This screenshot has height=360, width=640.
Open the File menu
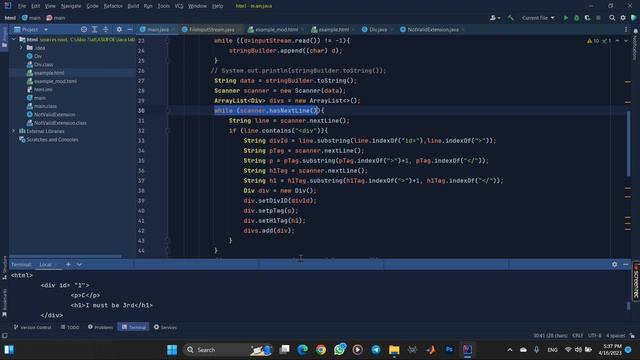22,6
